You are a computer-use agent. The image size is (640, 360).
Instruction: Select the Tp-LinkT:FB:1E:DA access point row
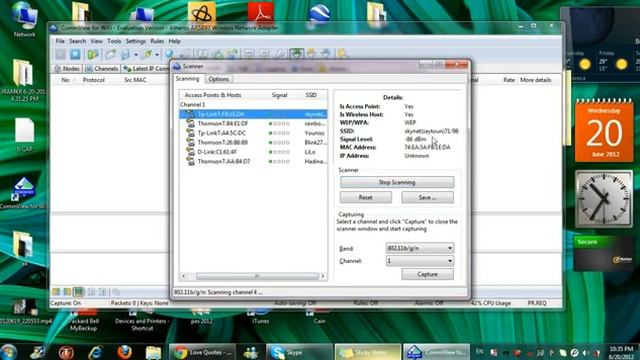[253, 114]
